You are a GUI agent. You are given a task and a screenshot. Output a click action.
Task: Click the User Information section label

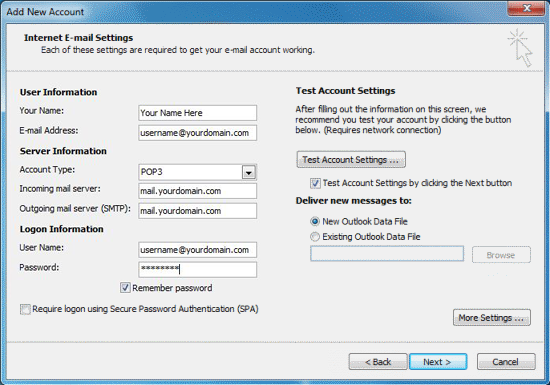point(58,92)
